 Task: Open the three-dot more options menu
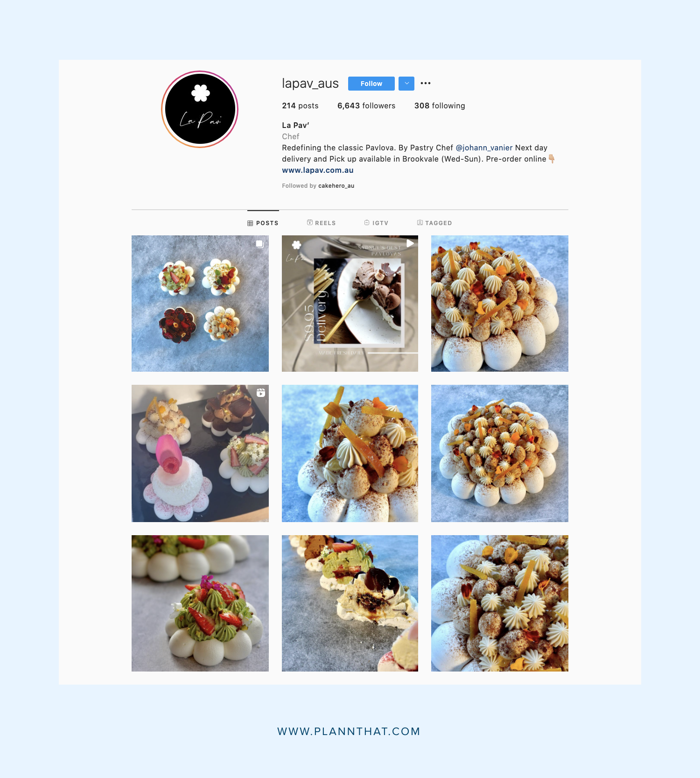(x=426, y=83)
